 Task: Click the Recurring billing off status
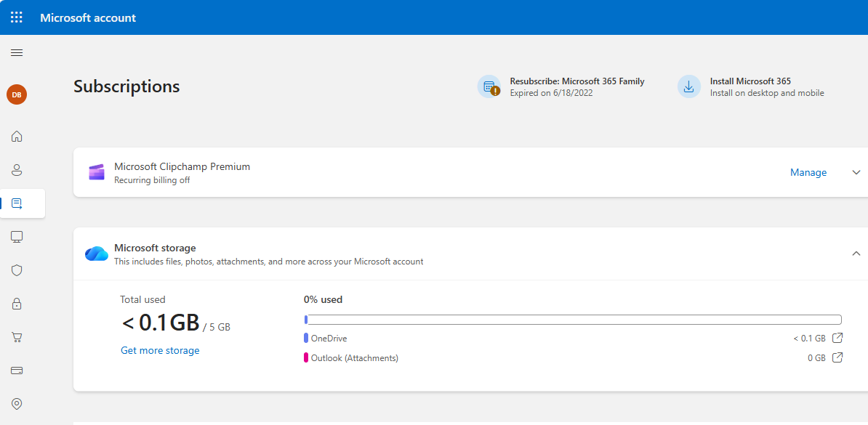(x=152, y=180)
